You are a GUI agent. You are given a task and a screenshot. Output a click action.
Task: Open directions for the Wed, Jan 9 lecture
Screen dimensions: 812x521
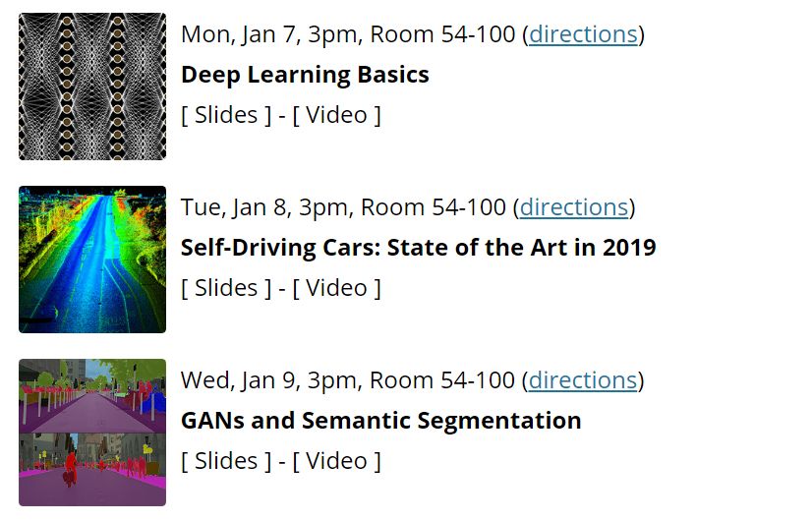(x=583, y=380)
